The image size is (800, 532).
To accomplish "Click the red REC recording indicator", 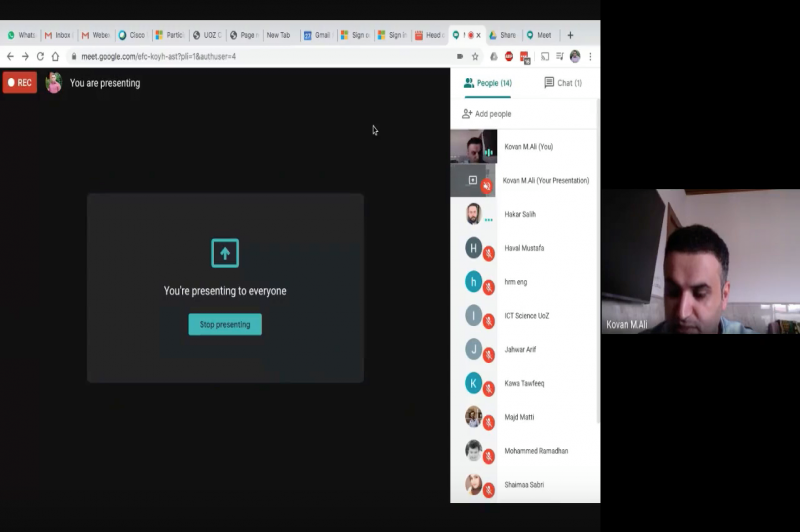I will 20,83.
